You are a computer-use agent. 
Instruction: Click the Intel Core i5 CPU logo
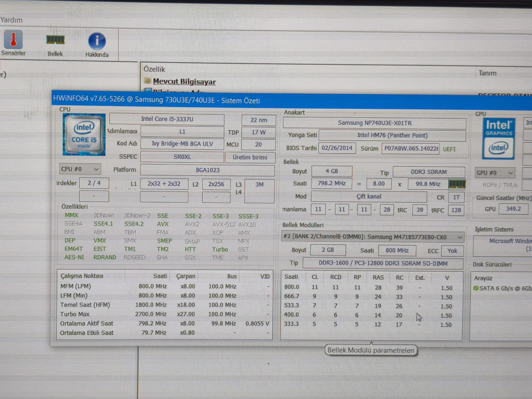point(84,135)
